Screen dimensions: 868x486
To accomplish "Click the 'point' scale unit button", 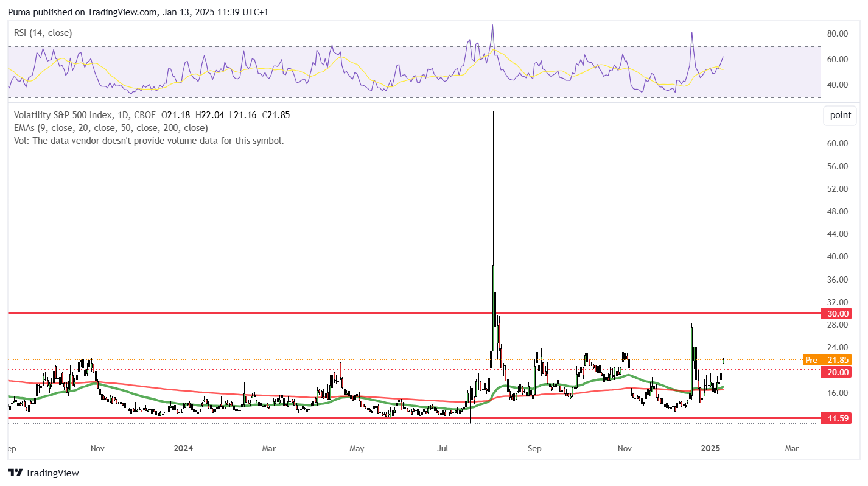I will coord(841,115).
